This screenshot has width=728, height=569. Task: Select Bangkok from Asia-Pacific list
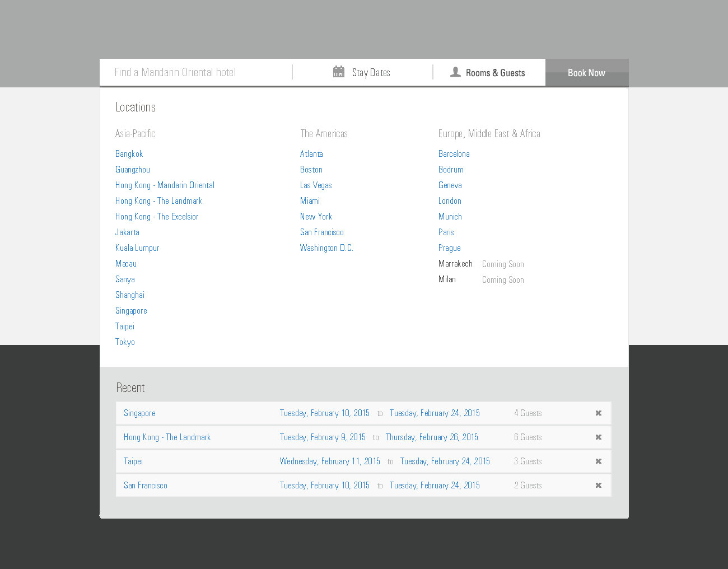coord(129,154)
